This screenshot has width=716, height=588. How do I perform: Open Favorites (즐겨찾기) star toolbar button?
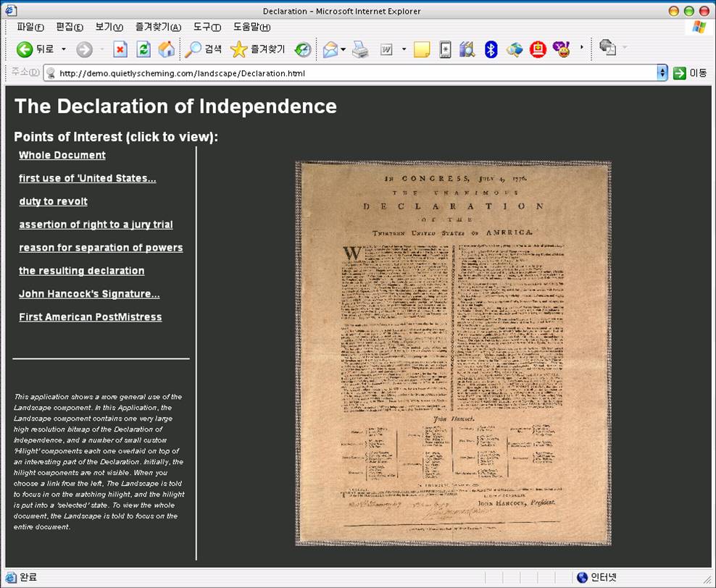[x=257, y=49]
